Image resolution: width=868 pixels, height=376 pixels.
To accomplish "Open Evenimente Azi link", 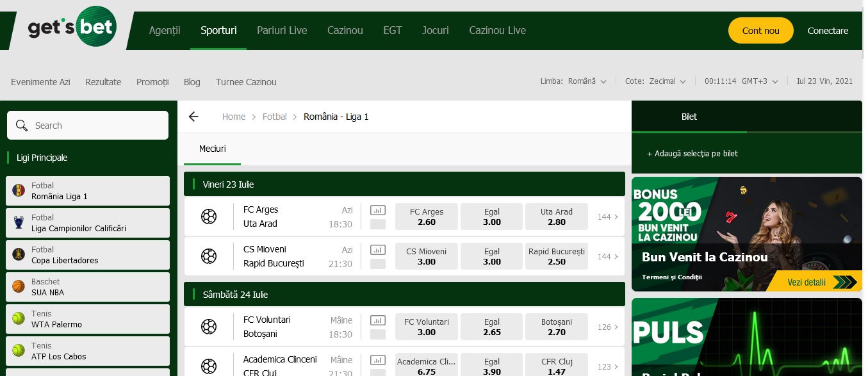I will (x=40, y=82).
